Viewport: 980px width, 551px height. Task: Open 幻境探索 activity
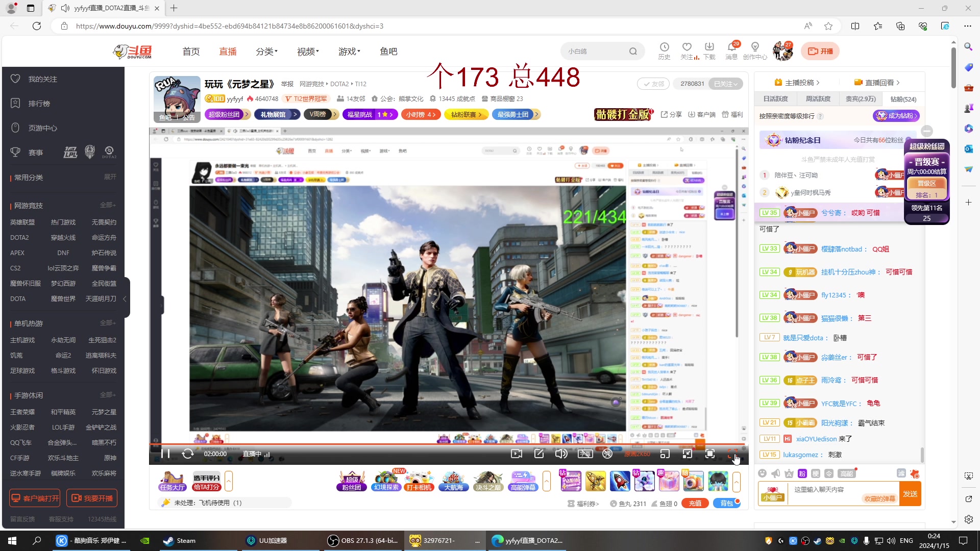386,481
